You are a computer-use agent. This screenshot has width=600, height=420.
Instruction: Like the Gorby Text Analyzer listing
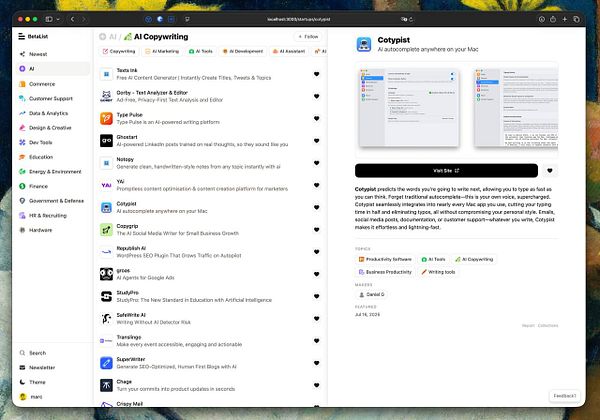[316, 96]
